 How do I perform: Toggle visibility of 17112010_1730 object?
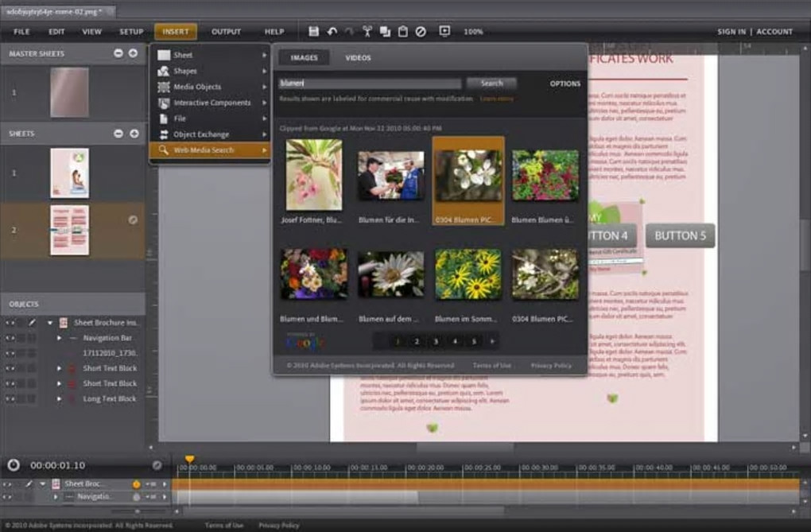point(10,353)
